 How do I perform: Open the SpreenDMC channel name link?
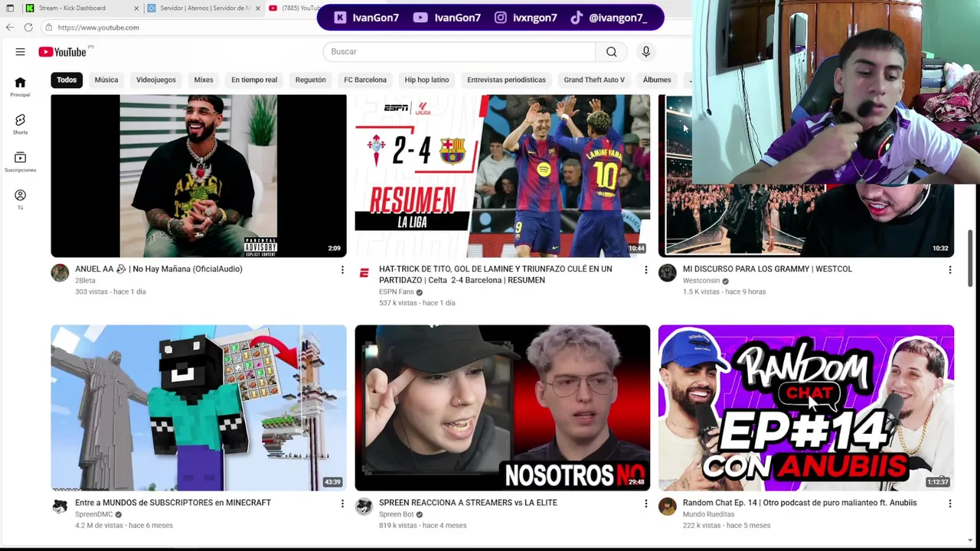(93, 514)
